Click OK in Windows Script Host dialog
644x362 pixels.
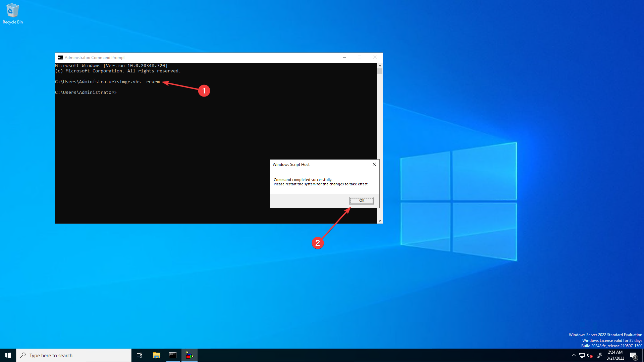[x=362, y=200]
